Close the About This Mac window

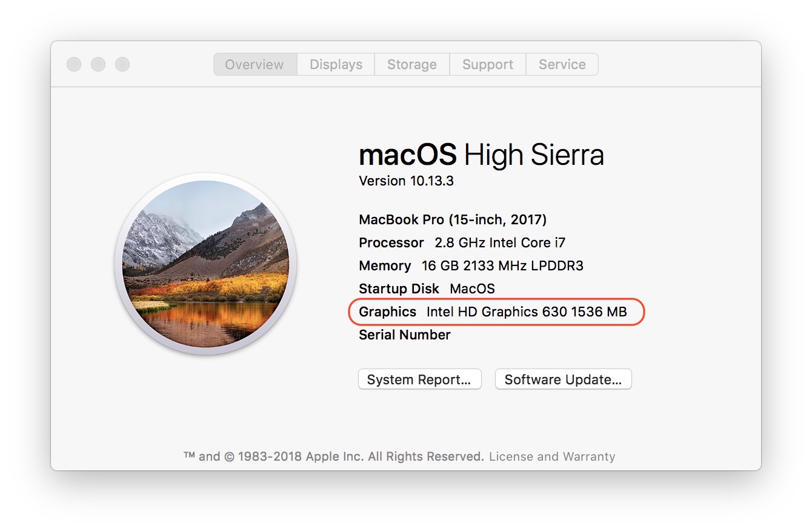pyautogui.click(x=73, y=64)
